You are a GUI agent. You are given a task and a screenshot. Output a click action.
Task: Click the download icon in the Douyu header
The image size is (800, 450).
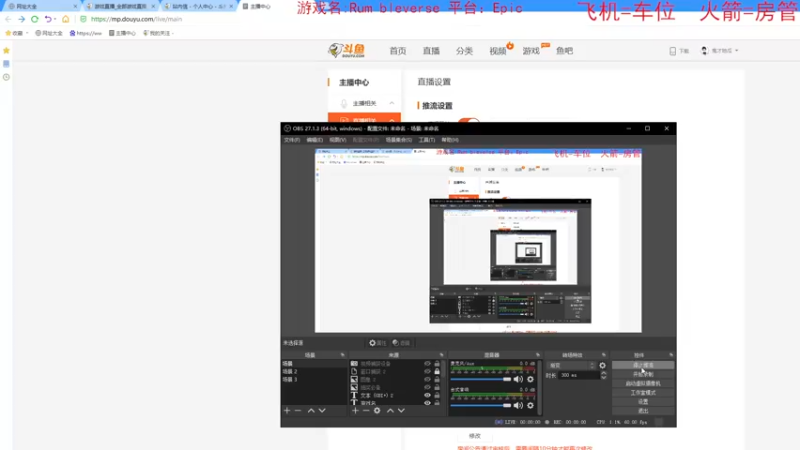coord(672,51)
